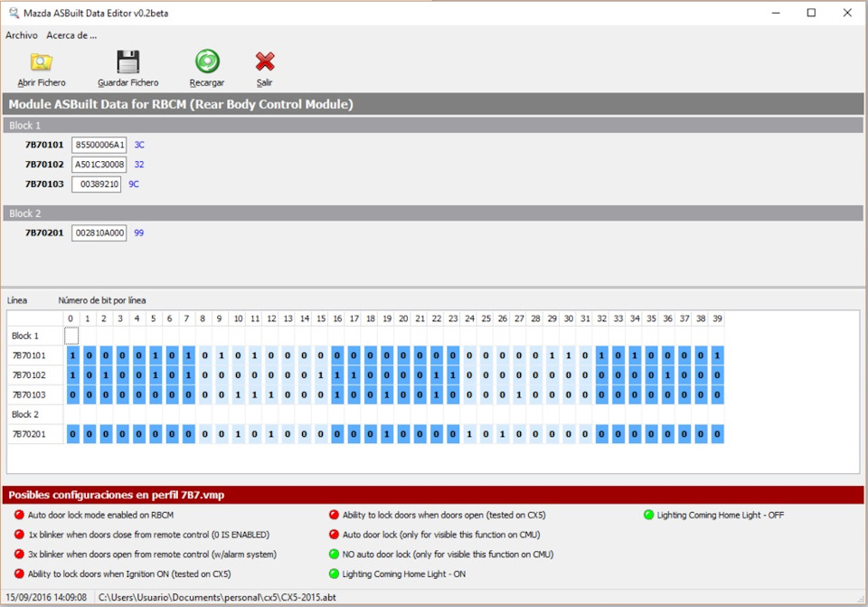Image resolution: width=868 pixels, height=607 pixels.
Task: Toggle bit 2 of row 7B70102
Action: point(105,375)
